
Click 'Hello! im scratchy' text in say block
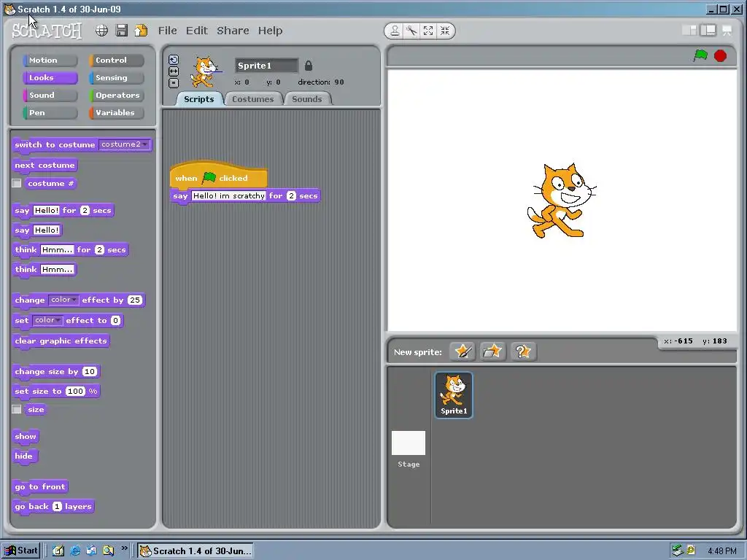(228, 195)
